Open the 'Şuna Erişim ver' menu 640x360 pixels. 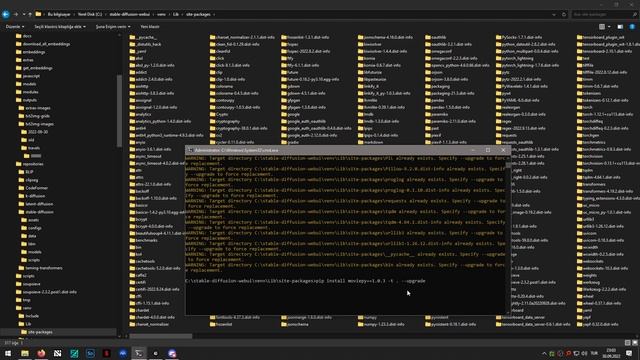click(113, 27)
